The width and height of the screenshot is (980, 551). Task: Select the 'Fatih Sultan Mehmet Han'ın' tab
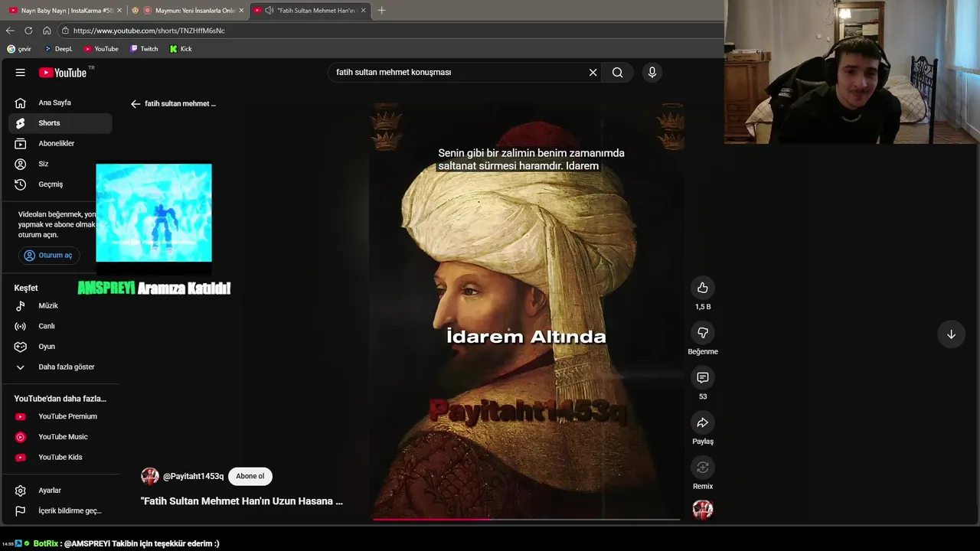click(310, 11)
